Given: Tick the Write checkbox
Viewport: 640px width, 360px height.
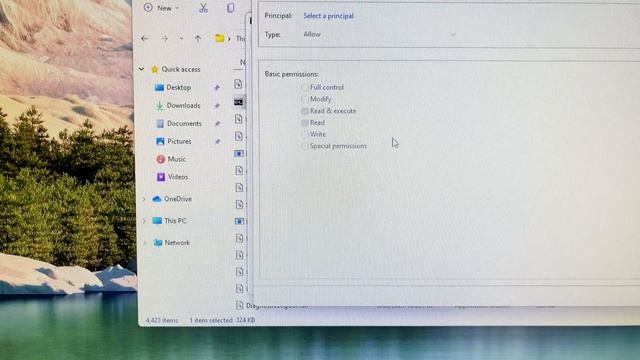Looking at the screenshot, I should 305,134.
